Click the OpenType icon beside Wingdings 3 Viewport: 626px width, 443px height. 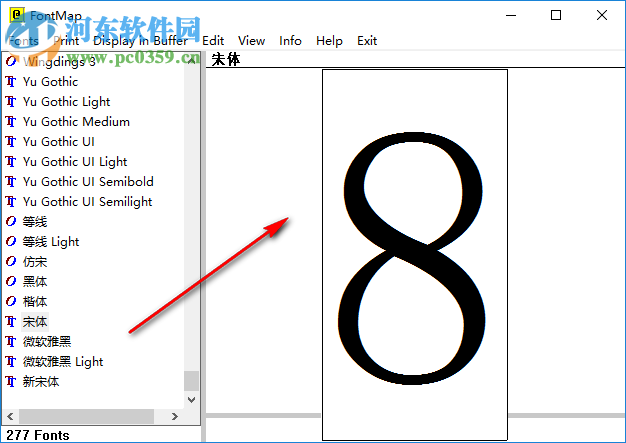pyautogui.click(x=11, y=61)
